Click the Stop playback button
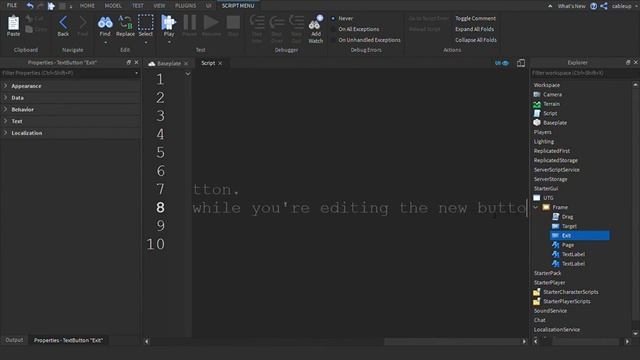Image resolution: width=640 pixels, height=360 pixels. [x=233, y=23]
